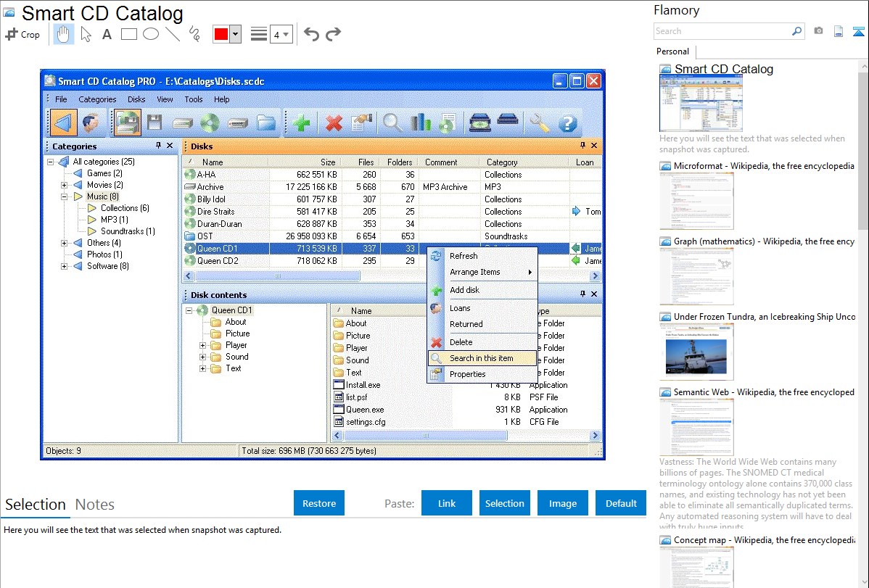This screenshot has height=588, width=869.
Task: Open the Under Frozen Tundra snapshot thumbnail
Action: [x=696, y=351]
